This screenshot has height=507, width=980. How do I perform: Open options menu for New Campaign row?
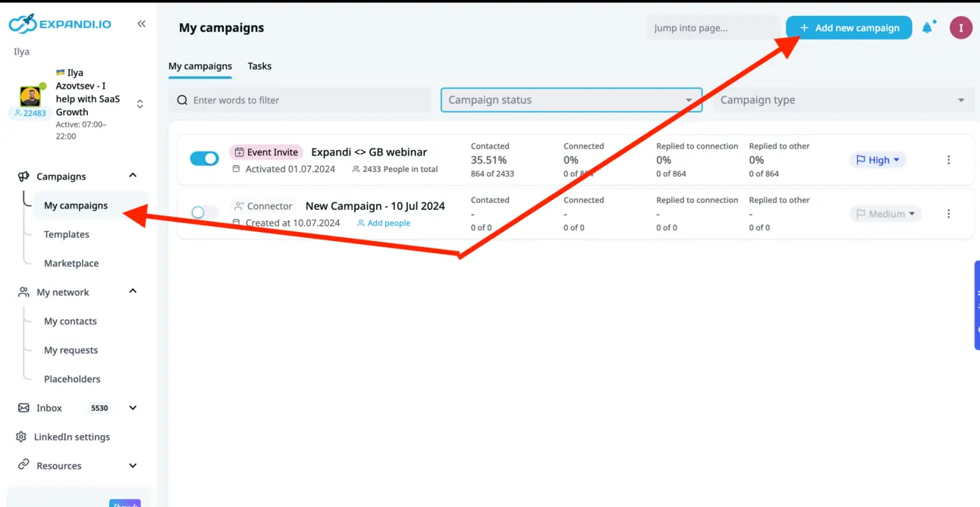[x=948, y=214]
